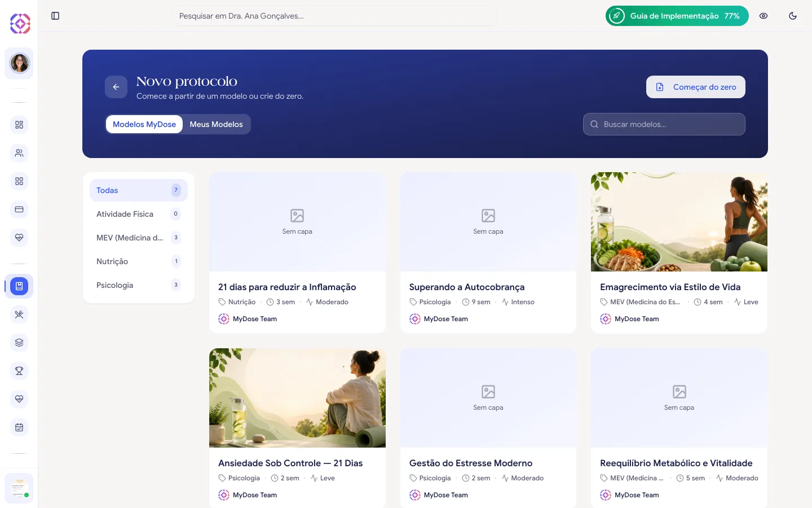Filter by Psicologia in category list
Screen dimensions: 812x508
pos(139,285)
